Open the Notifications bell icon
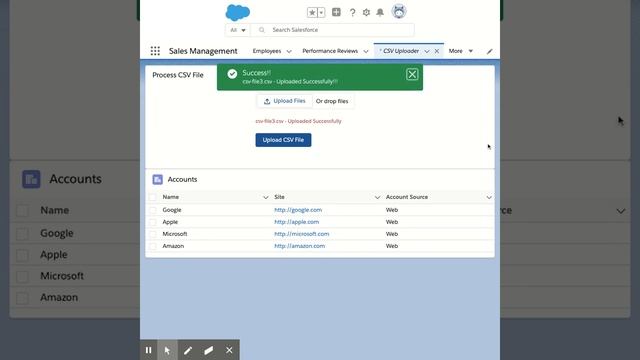640x360 pixels. (380, 12)
